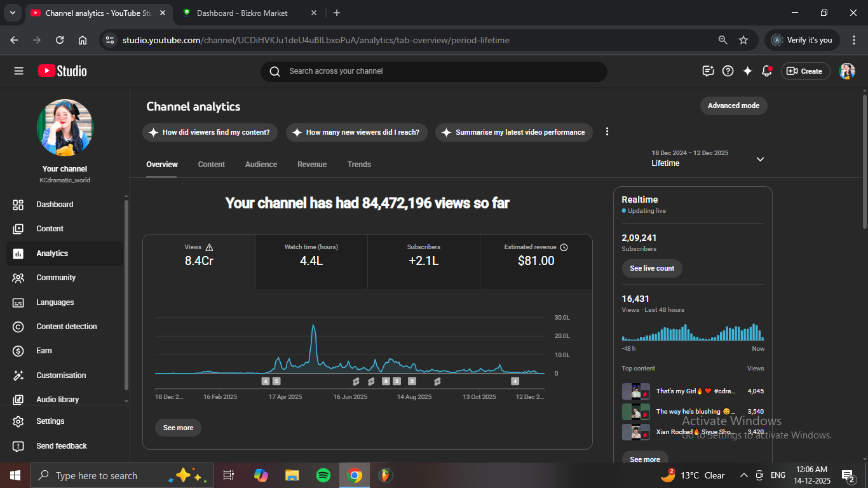Open the send feedback comment icon in header
The width and height of the screenshot is (868, 488).
708,71
